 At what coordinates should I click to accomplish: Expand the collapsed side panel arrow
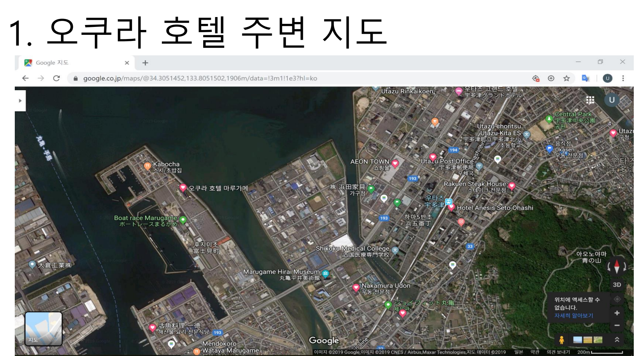20,101
